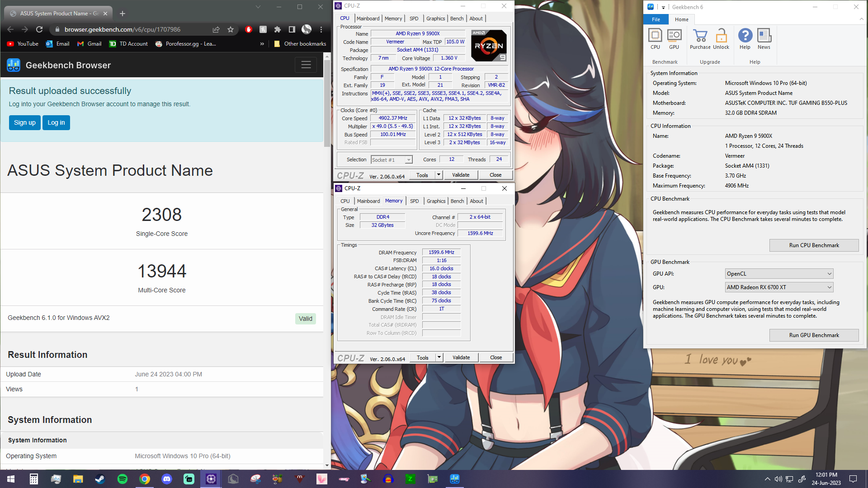The width and height of the screenshot is (868, 488).
Task: Open the Purchase cart icon in Geekbench 6
Action: [x=700, y=39]
